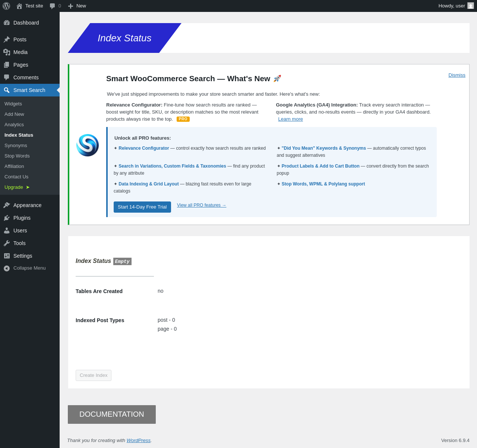Click the Index Status page banner
This screenshot has width=477, height=448.
click(x=124, y=38)
